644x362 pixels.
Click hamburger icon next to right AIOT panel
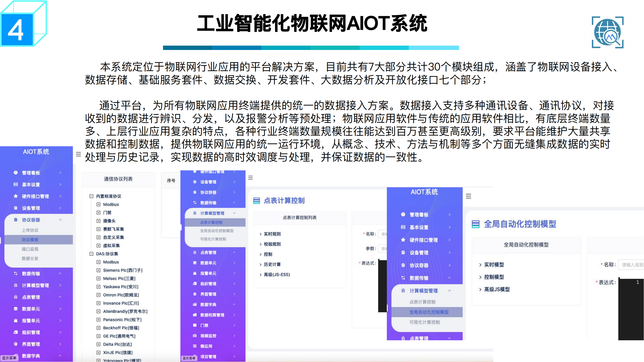point(468,196)
